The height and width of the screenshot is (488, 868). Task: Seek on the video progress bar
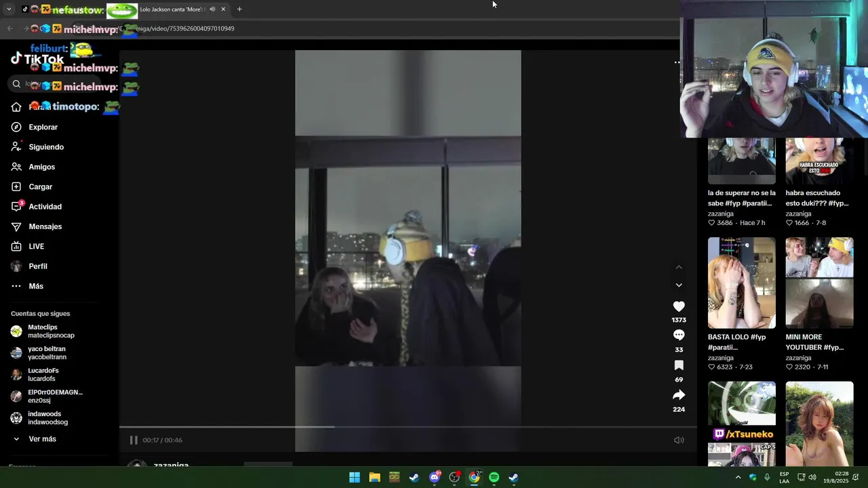point(408,427)
